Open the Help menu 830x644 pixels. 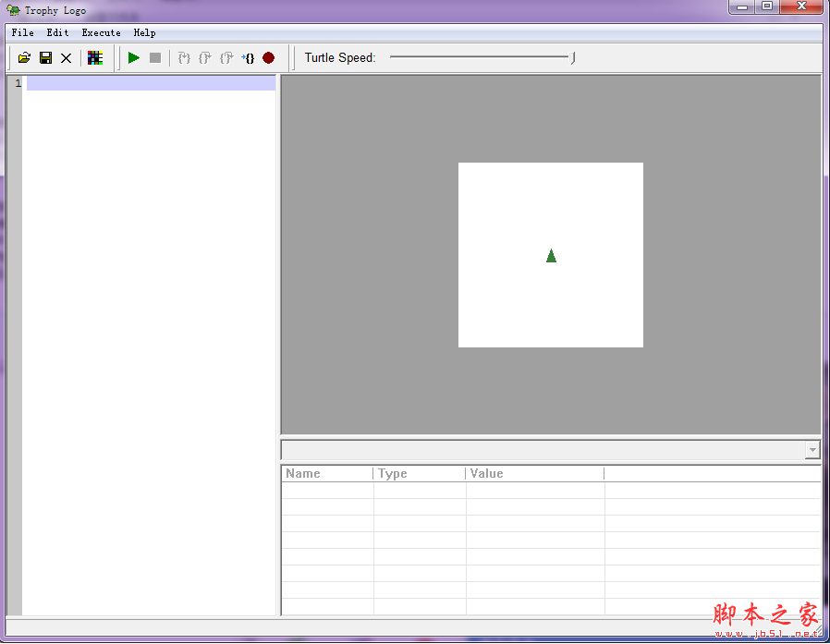144,32
